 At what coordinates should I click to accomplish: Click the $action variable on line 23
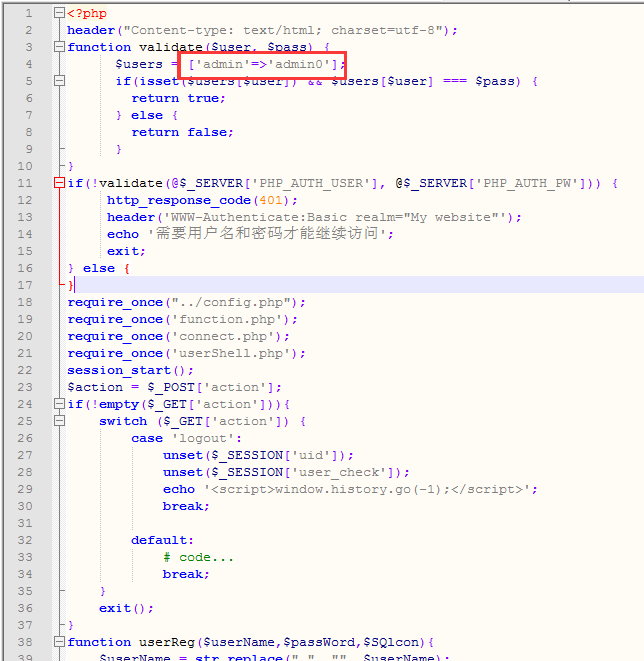pyautogui.click(x=95, y=387)
